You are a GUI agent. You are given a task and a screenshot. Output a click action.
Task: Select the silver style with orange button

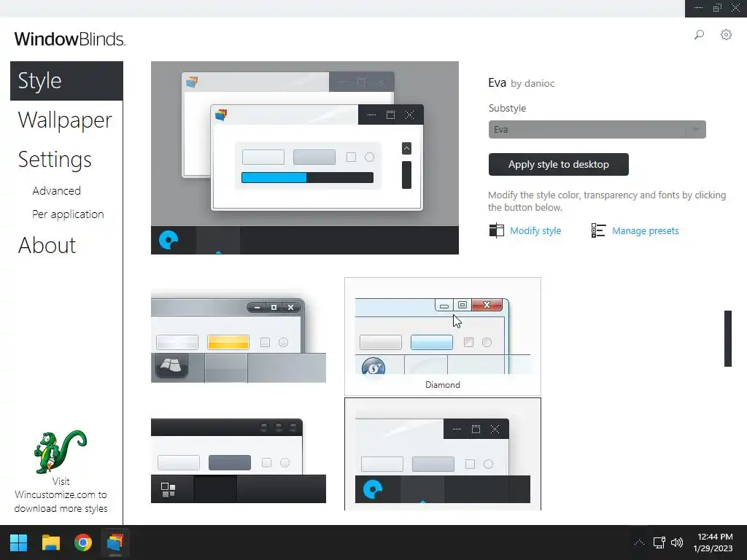click(x=239, y=336)
